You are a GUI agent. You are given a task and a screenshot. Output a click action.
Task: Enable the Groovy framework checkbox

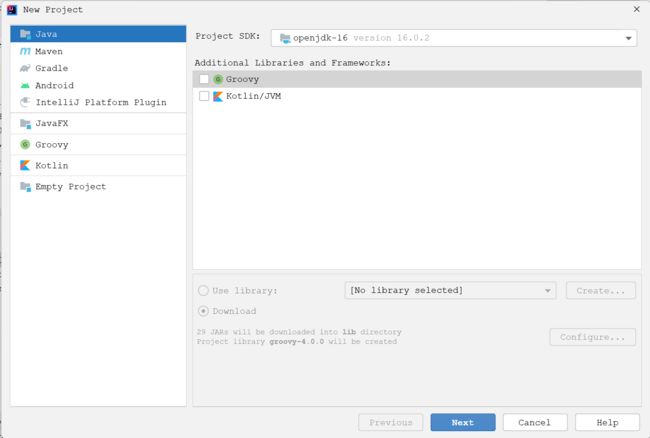[204, 79]
